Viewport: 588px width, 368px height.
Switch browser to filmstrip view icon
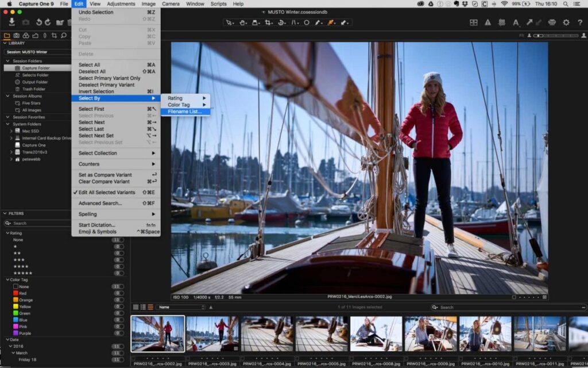[x=150, y=307]
